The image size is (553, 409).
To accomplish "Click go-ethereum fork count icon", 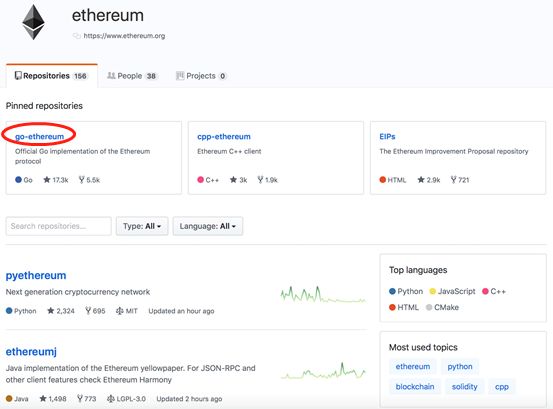I will click(81, 180).
